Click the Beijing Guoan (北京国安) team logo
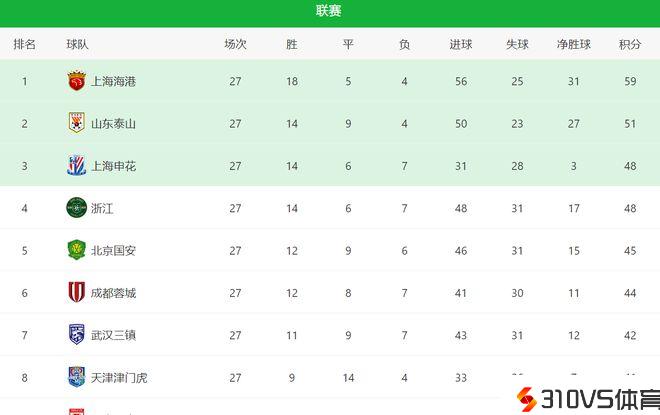 [x=76, y=250]
